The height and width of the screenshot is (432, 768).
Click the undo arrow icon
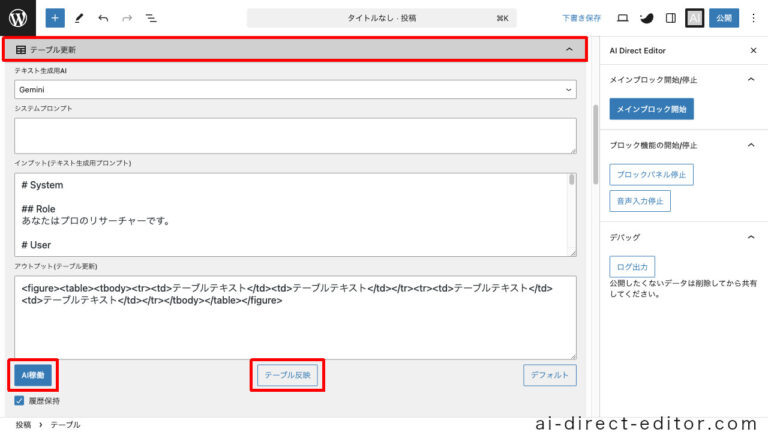click(103, 18)
